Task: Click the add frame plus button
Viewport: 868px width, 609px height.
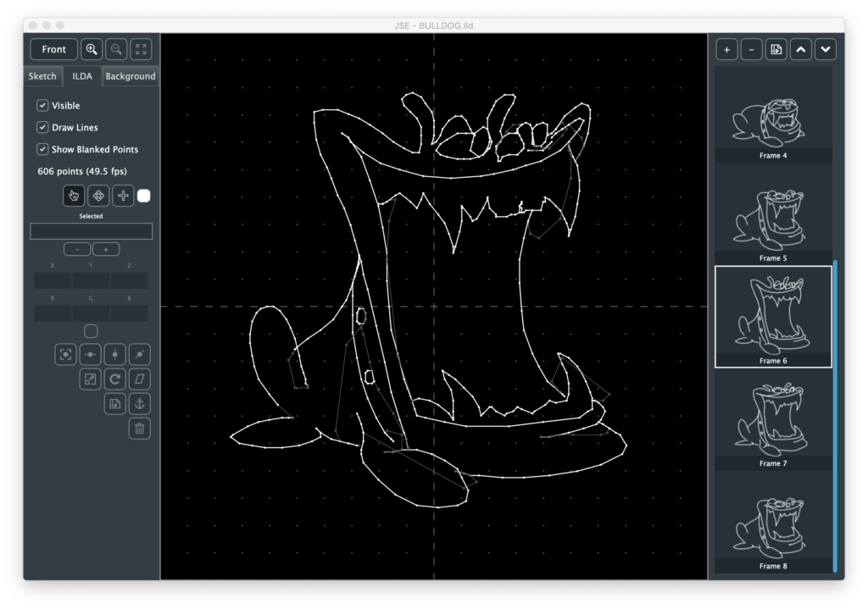Action: click(x=726, y=50)
